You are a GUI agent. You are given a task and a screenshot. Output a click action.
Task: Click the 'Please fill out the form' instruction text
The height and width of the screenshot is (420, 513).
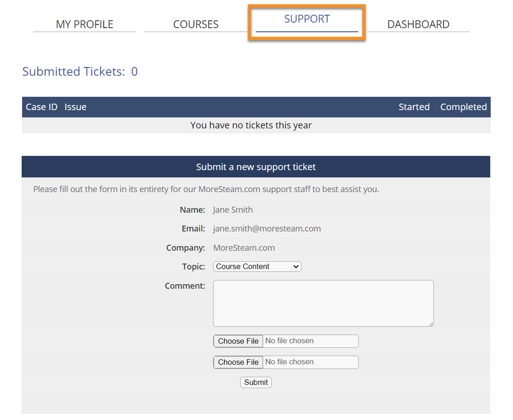click(x=206, y=189)
